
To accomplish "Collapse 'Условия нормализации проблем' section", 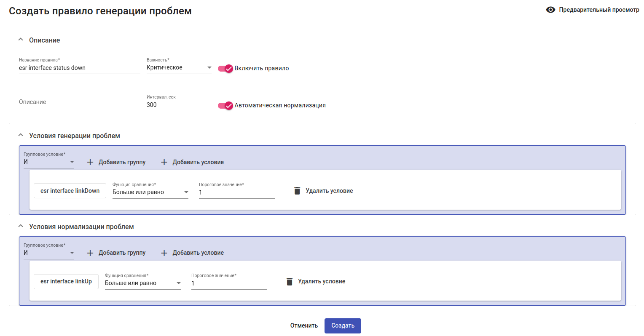I will coord(21,226).
